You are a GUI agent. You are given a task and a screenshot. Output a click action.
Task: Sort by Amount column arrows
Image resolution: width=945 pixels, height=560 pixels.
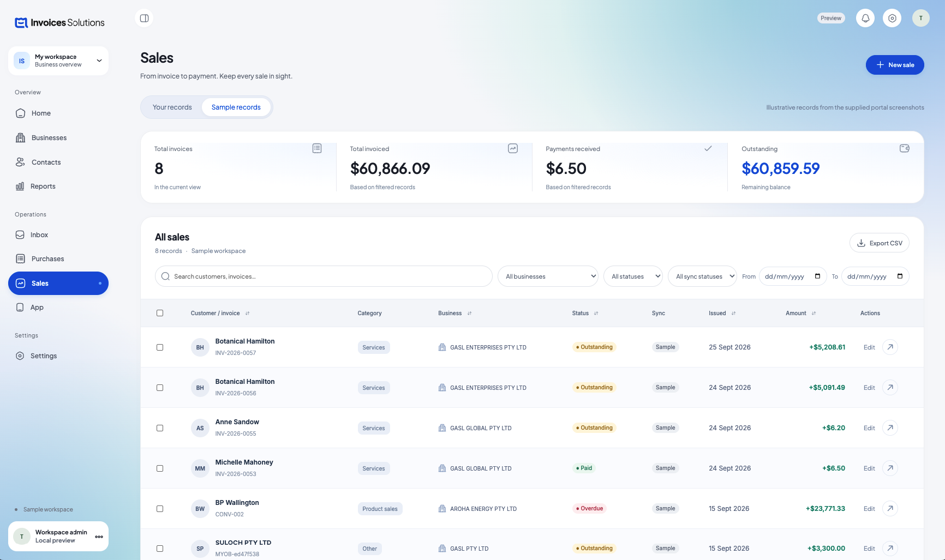pyautogui.click(x=814, y=313)
